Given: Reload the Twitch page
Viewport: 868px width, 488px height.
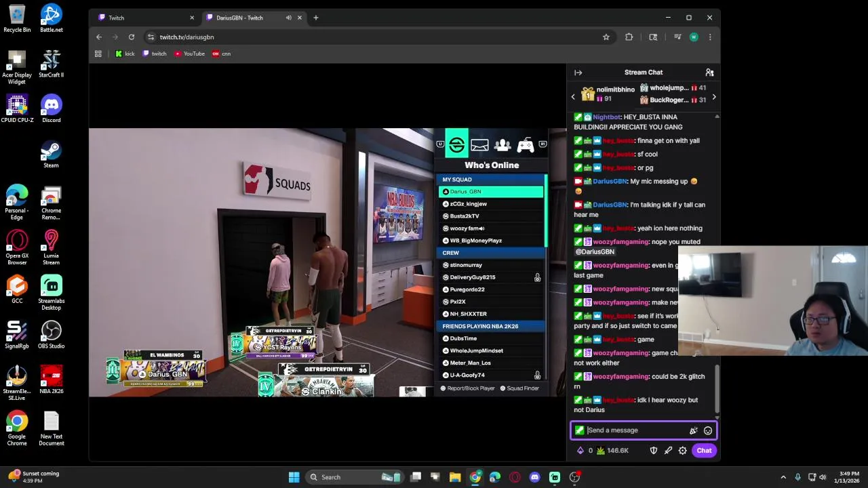Looking at the screenshot, I should [132, 37].
